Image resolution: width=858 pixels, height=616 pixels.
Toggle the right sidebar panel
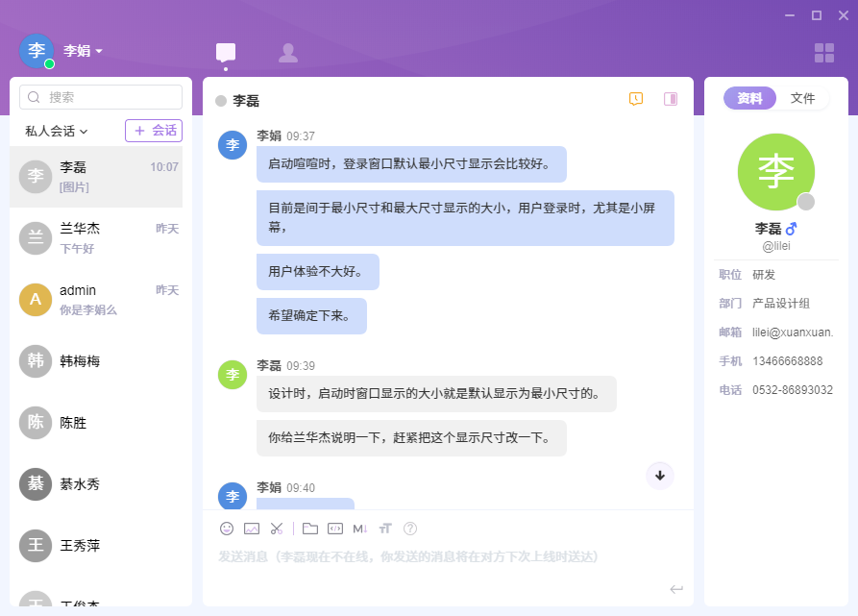pos(671,99)
